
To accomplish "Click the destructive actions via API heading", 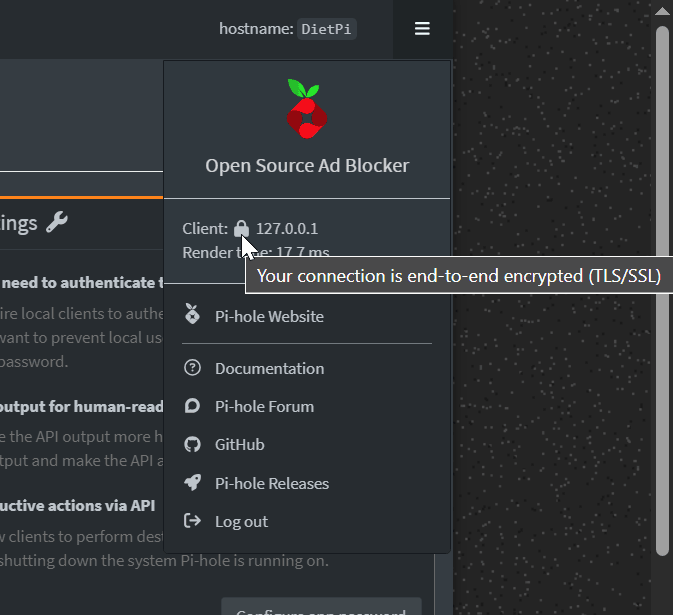I will pos(77,506).
